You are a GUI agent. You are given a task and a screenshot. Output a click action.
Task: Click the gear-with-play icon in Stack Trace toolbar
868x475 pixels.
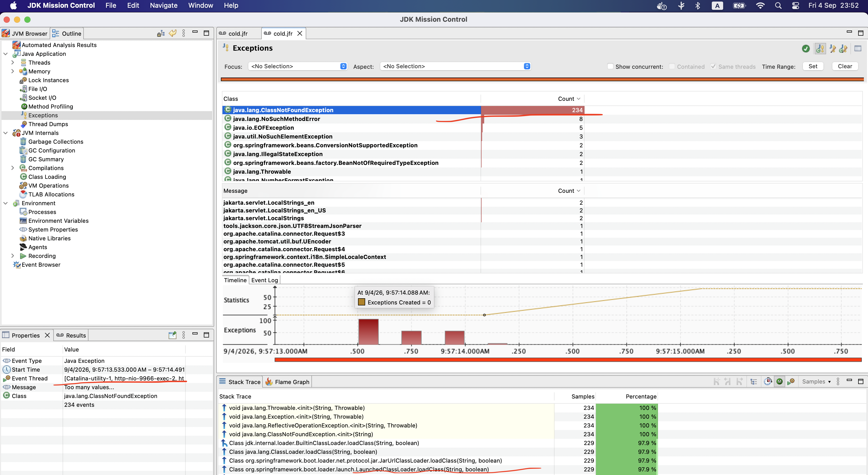click(x=791, y=381)
